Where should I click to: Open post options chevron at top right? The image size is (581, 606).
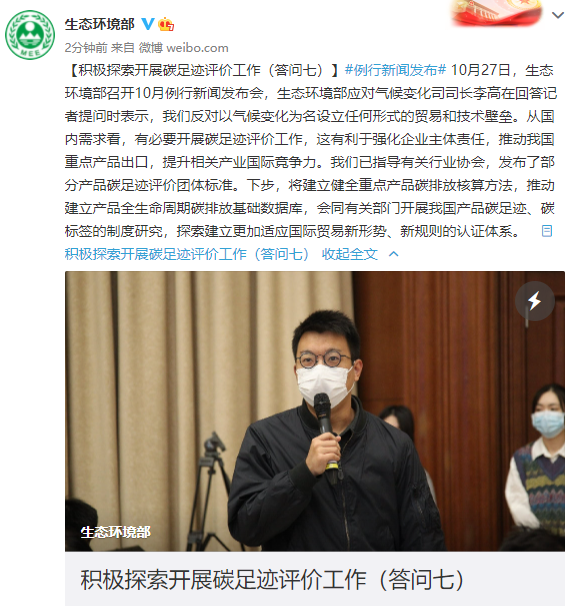pos(558,15)
